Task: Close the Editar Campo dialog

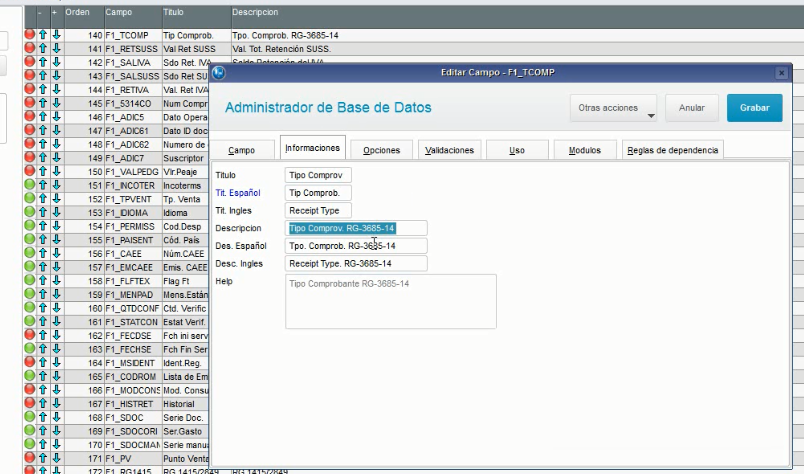Action: click(781, 73)
